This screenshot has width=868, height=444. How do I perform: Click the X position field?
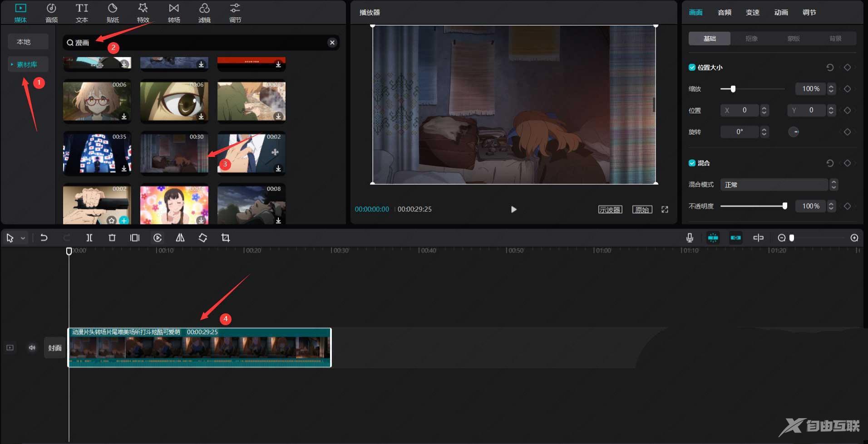click(740, 110)
